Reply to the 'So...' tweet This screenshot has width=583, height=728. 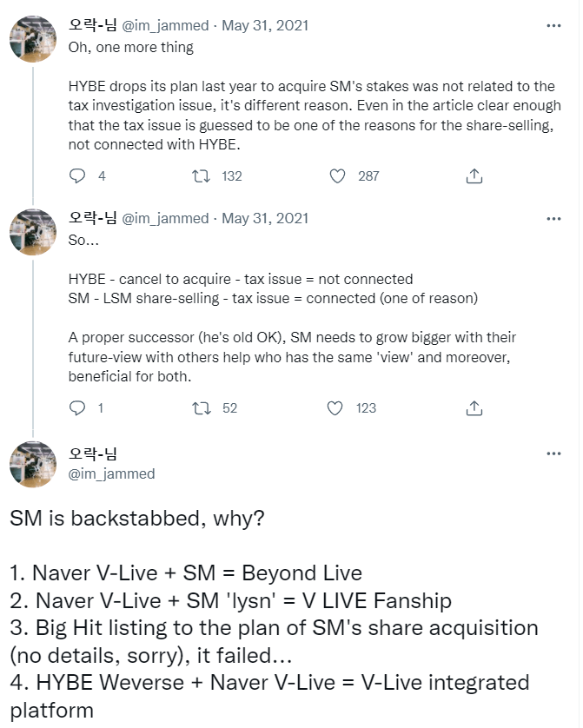tap(77, 407)
